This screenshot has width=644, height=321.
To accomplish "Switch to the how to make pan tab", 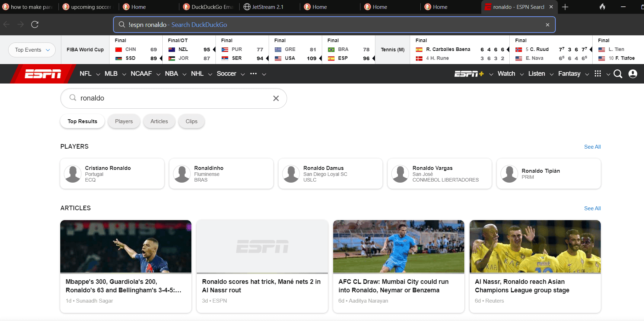I will (28, 7).
